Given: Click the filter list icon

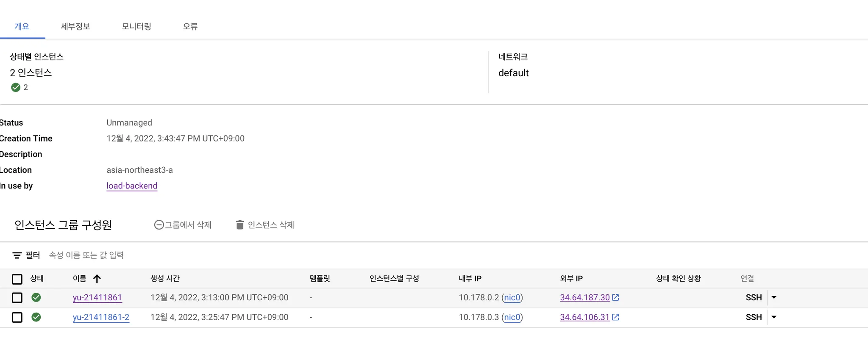Looking at the screenshot, I should tap(17, 255).
